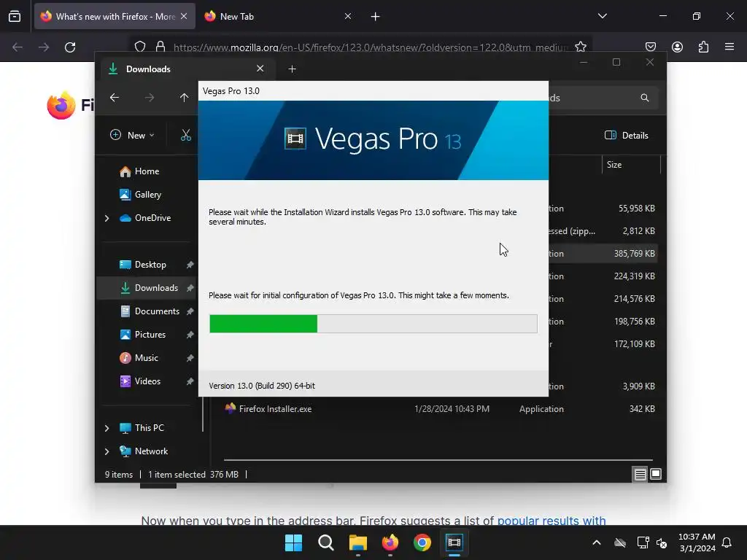
Task: Expand the This PC tree node
Action: [107, 428]
